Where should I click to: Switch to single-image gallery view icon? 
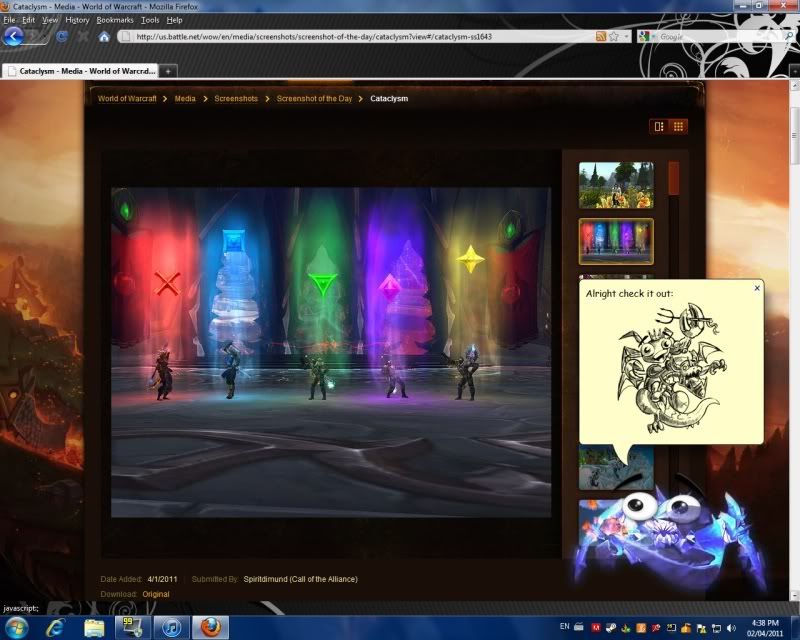659,126
